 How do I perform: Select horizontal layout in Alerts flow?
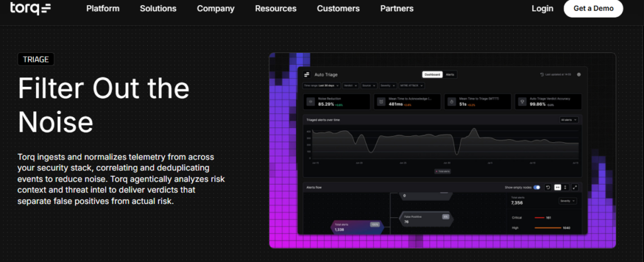(x=557, y=187)
